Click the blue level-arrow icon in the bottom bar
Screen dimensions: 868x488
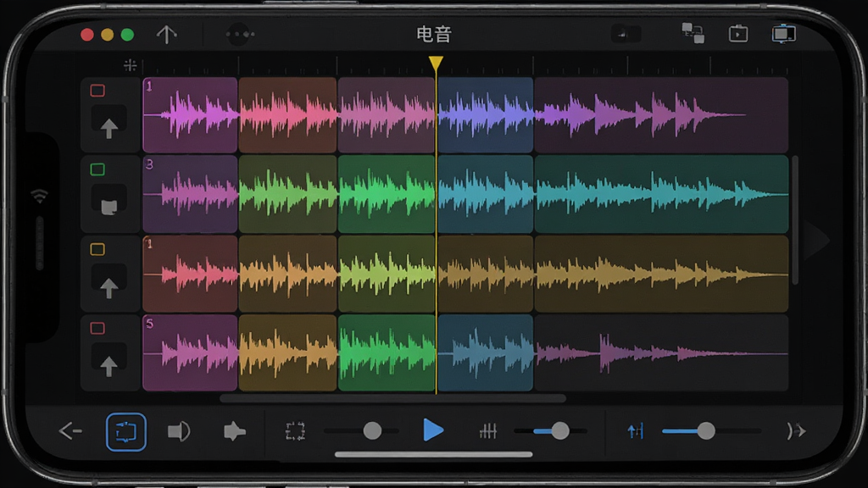(636, 430)
